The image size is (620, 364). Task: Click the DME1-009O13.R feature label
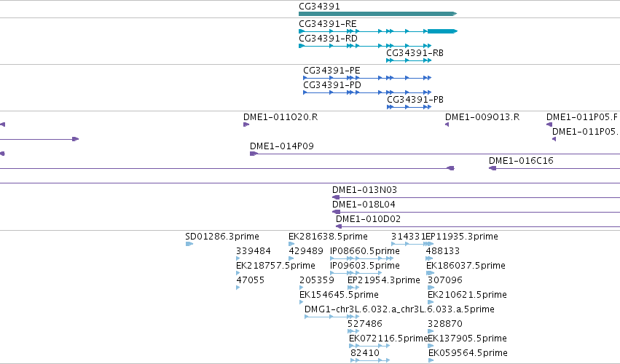(x=482, y=117)
